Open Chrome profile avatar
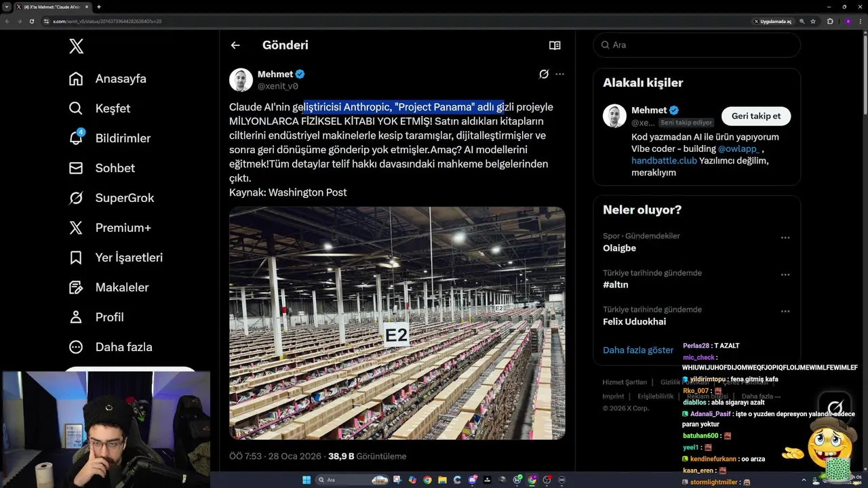This screenshot has height=488, width=868. (x=848, y=21)
